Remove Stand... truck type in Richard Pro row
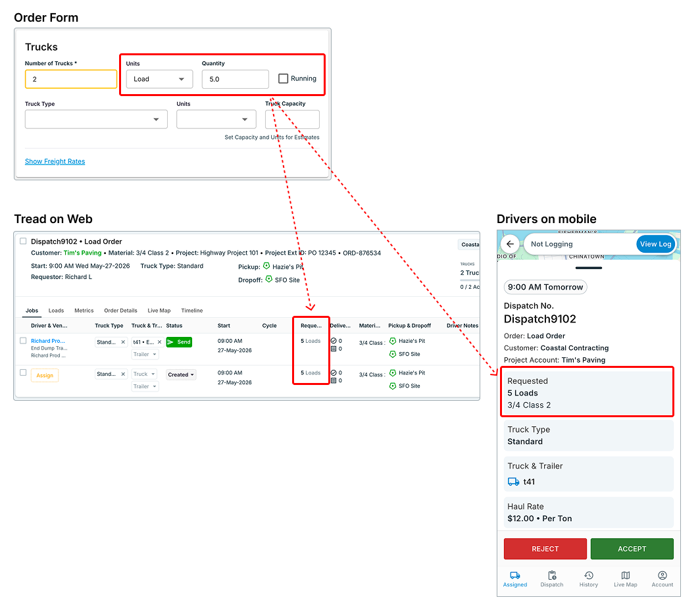Viewport: 700px width, 612px height. [x=123, y=342]
